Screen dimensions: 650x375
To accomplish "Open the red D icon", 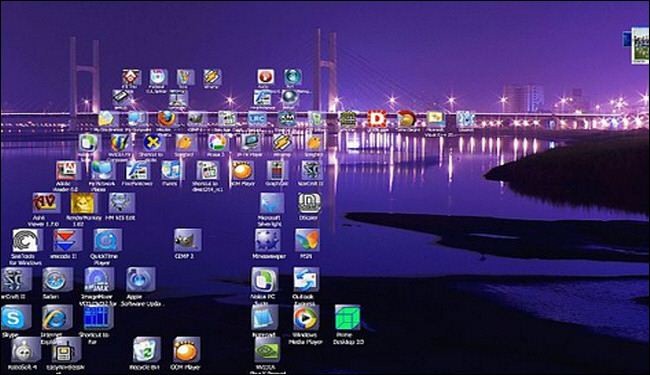I will (377, 119).
